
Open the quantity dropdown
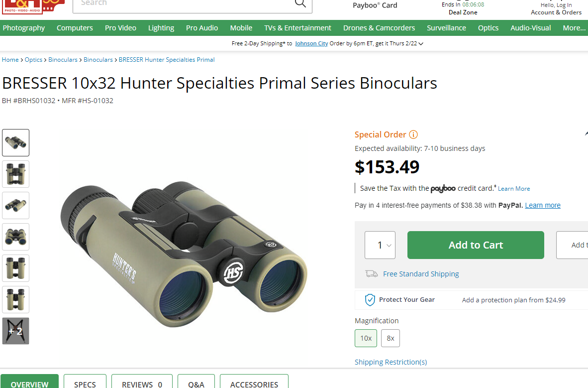[380, 245]
